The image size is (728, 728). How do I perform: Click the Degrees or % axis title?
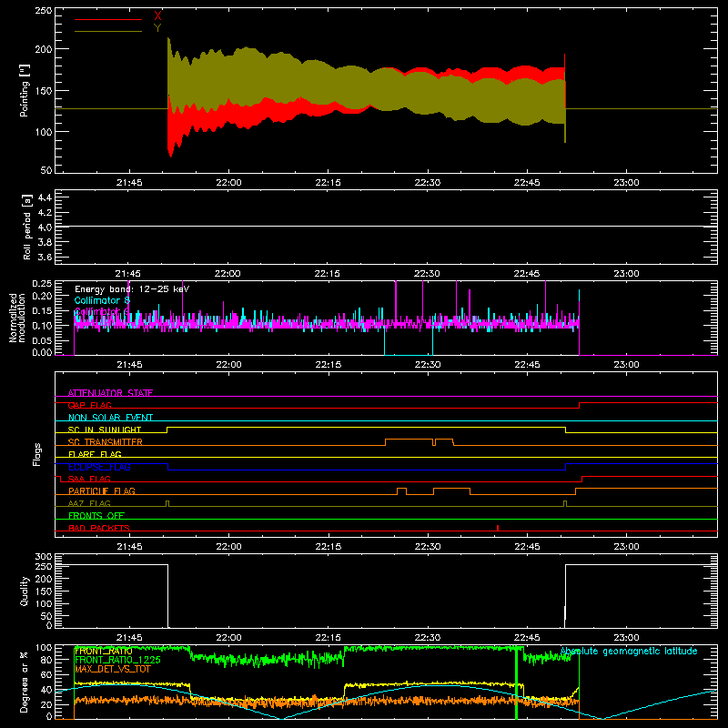25,682
